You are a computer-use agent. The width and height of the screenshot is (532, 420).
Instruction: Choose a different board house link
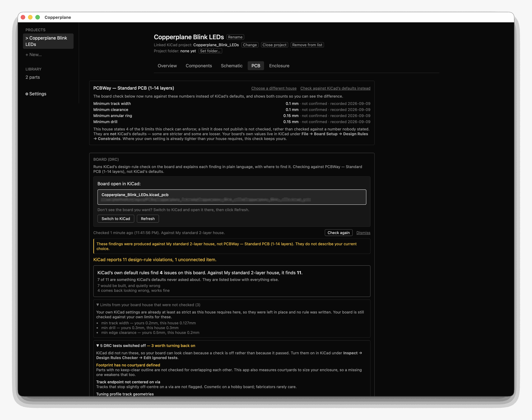click(x=274, y=88)
